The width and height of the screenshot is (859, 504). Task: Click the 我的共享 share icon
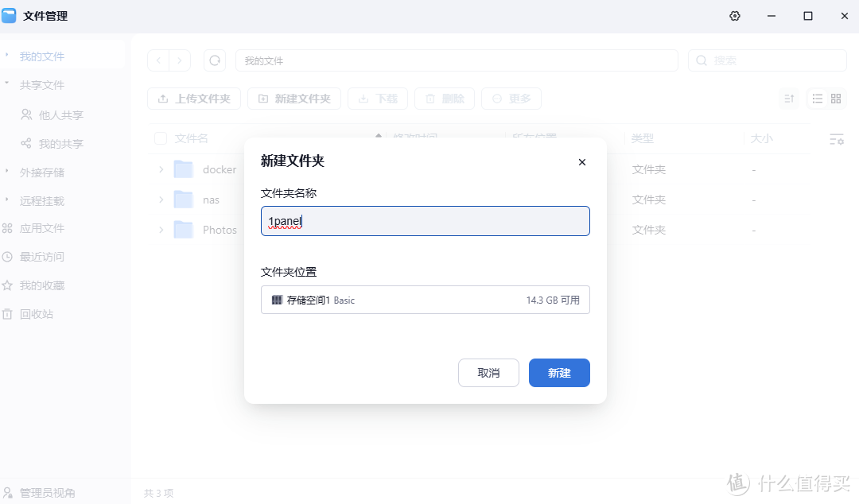pyautogui.click(x=26, y=143)
